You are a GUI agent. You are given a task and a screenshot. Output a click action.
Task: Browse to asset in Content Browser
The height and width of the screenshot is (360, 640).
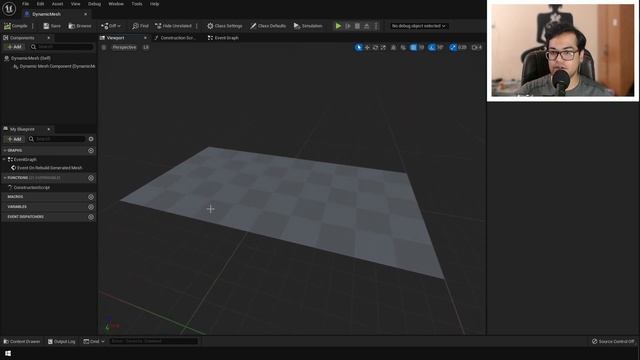tap(80, 26)
